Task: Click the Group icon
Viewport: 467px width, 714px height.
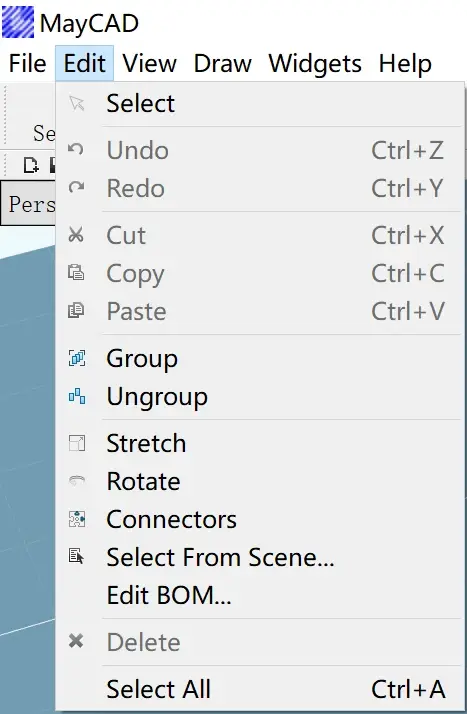Action: pyautogui.click(x=76, y=358)
